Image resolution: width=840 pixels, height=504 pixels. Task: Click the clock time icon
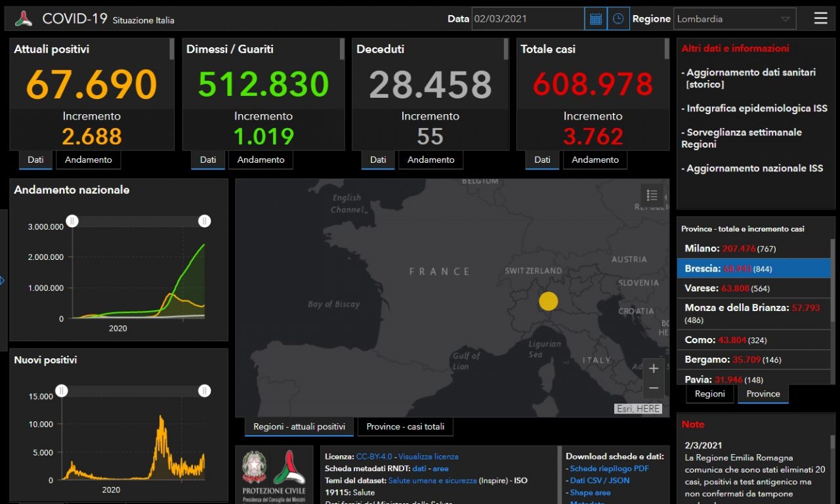click(618, 19)
